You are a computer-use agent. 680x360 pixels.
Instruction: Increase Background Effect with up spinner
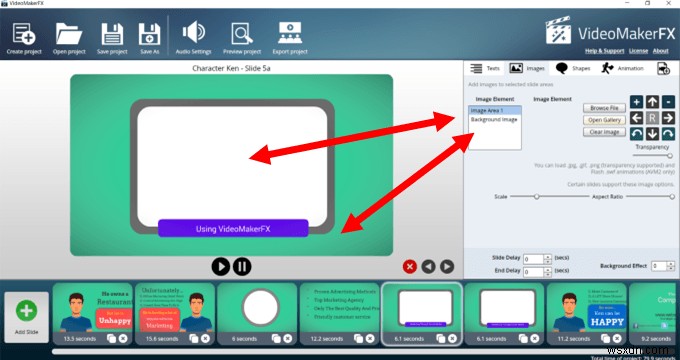point(670,264)
